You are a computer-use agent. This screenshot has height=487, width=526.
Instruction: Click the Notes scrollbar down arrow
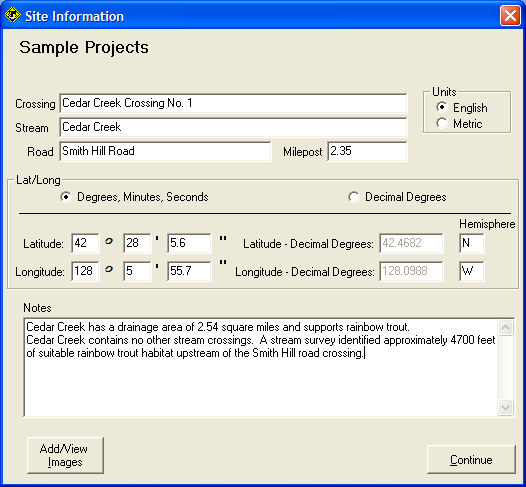coord(506,407)
